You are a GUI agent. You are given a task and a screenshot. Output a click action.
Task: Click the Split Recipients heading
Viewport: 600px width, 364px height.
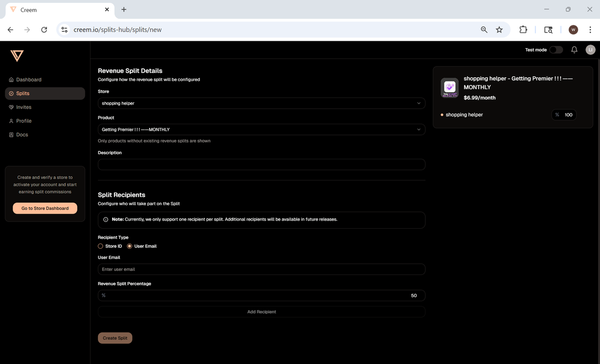click(x=121, y=195)
